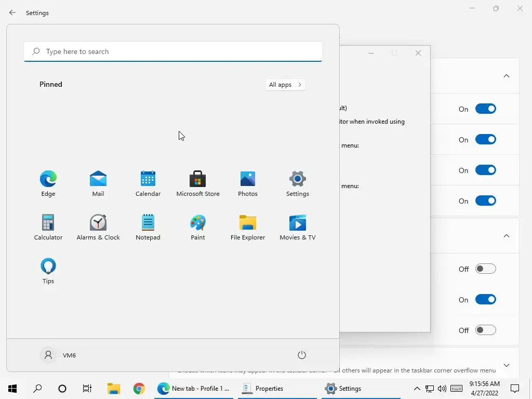Turn off the On toggle between Off toggles
This screenshot has width=532, height=399.
(x=486, y=300)
